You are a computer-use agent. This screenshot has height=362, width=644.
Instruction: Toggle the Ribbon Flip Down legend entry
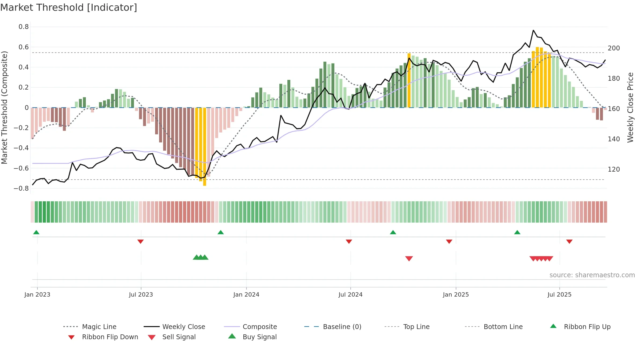pyautogui.click(x=103, y=337)
